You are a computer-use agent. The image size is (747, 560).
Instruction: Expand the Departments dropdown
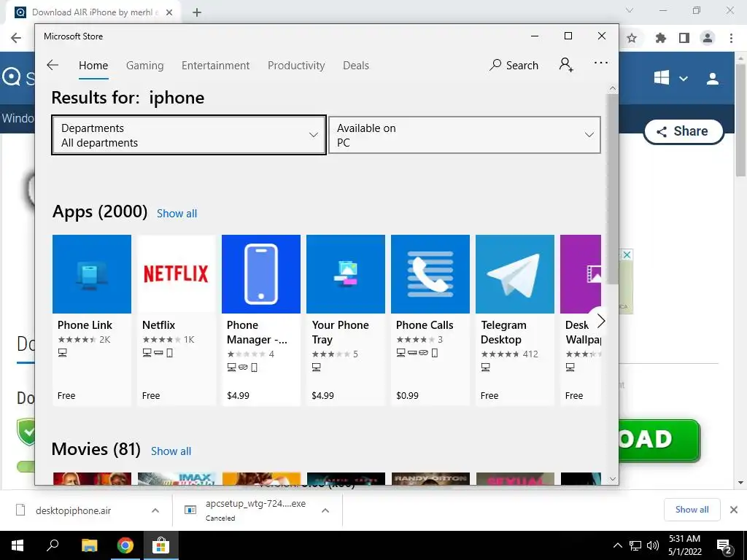[189, 135]
